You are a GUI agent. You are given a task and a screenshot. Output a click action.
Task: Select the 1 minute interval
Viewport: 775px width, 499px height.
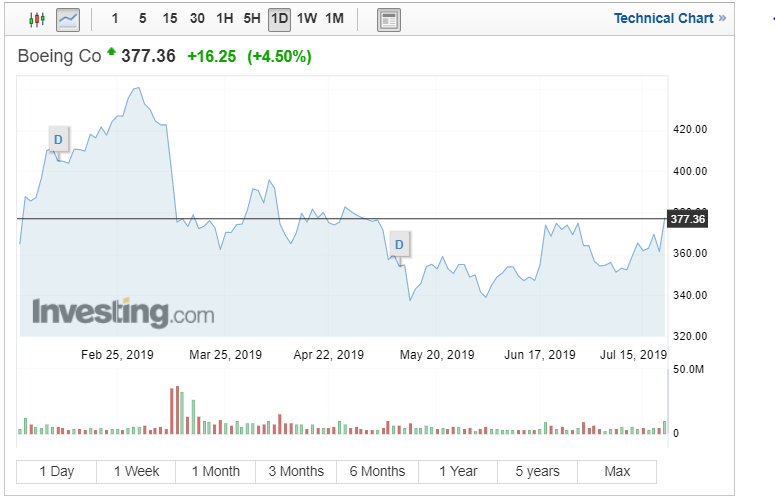115,19
